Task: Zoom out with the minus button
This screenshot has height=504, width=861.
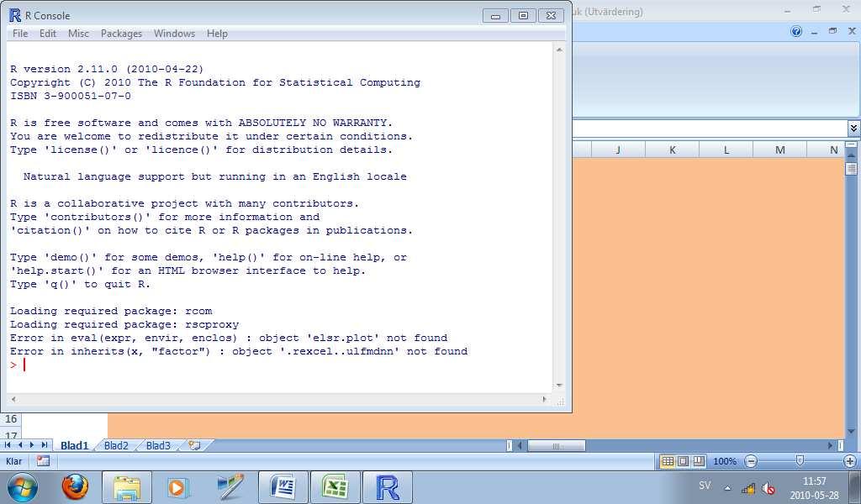Action: click(x=751, y=461)
